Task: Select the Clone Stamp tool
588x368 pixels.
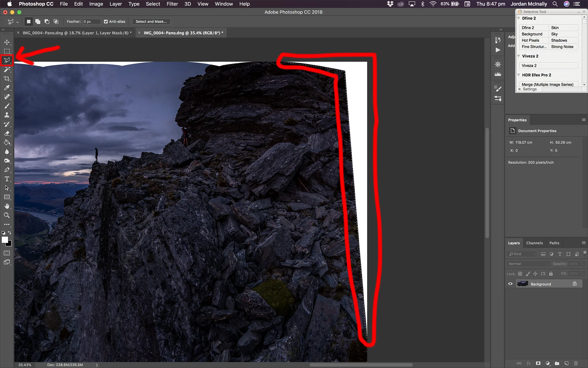Action: point(7,115)
